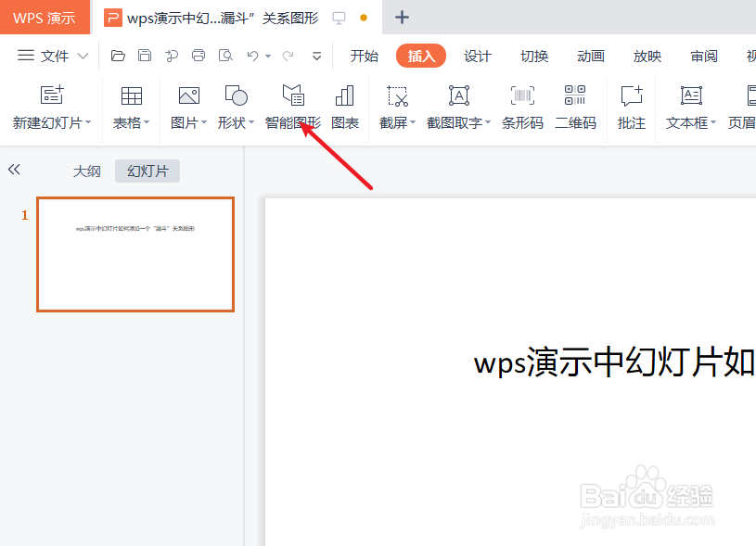Open the 新建幻灯片 dropdown arrow
Image resolution: width=756 pixels, height=546 pixels.
[88, 122]
